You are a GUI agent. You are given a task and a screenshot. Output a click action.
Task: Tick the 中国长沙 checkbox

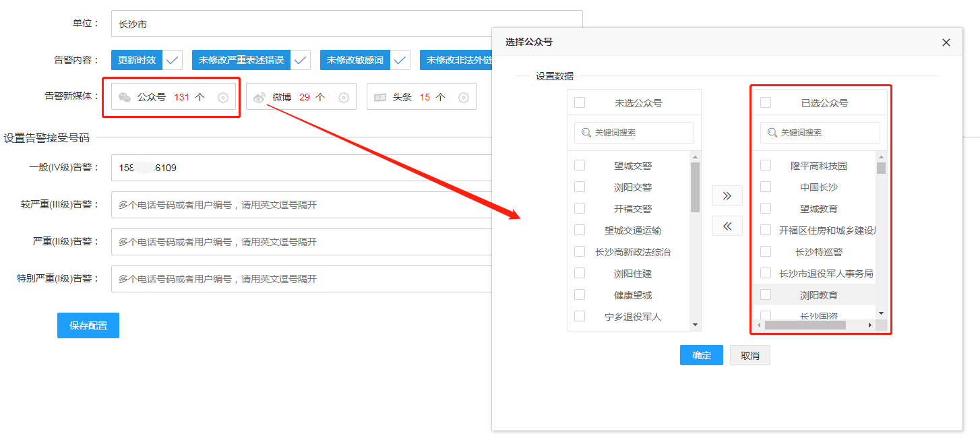(766, 187)
